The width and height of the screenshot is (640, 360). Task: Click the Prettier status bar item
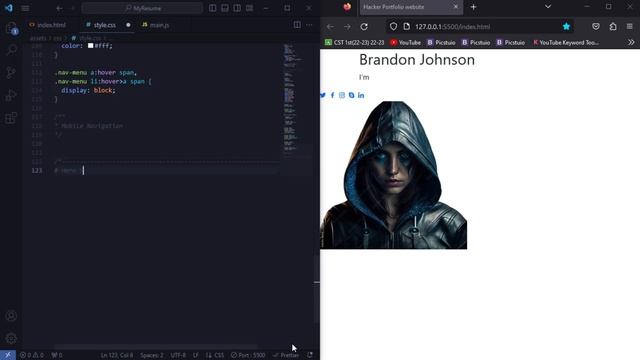[286, 355]
